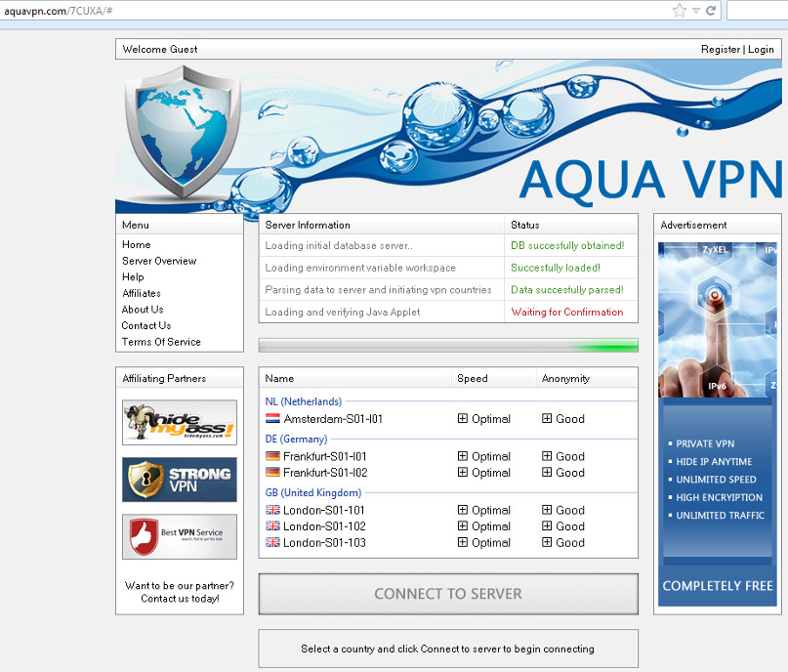Click the Register link
This screenshot has width=788, height=672.
(x=720, y=49)
